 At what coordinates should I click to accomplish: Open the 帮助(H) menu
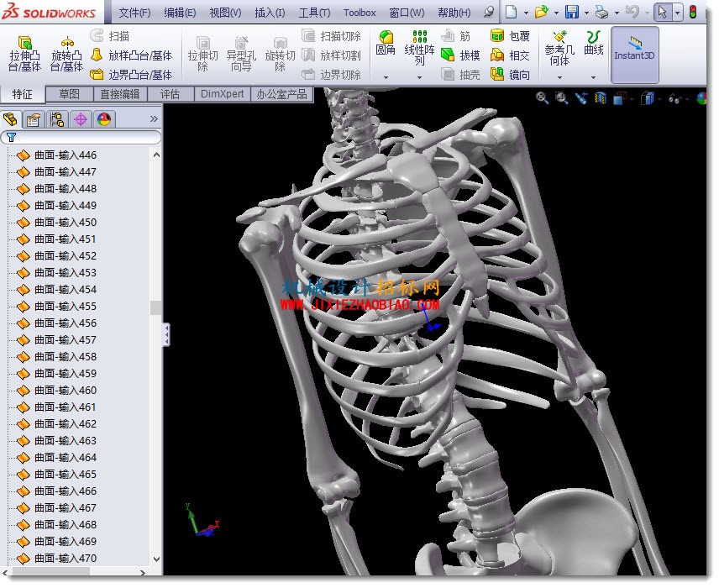[x=454, y=13]
